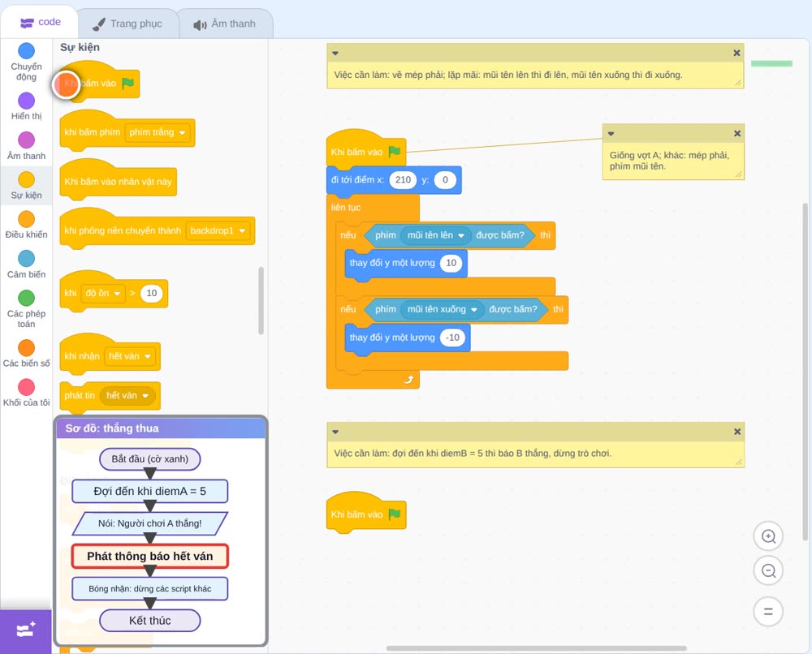The image size is (812, 654).
Task: Collapse the 'Giống vợt A' comment
Action: tap(611, 134)
